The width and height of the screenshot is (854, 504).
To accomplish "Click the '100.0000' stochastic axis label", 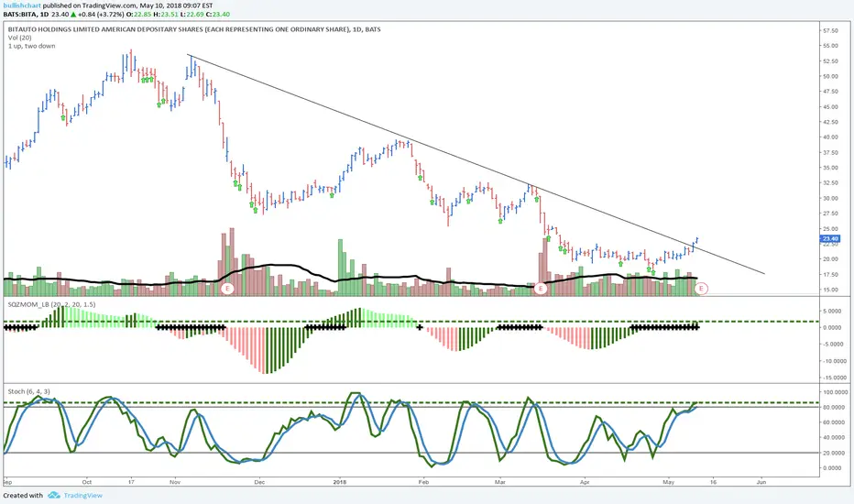I will 835,392.
